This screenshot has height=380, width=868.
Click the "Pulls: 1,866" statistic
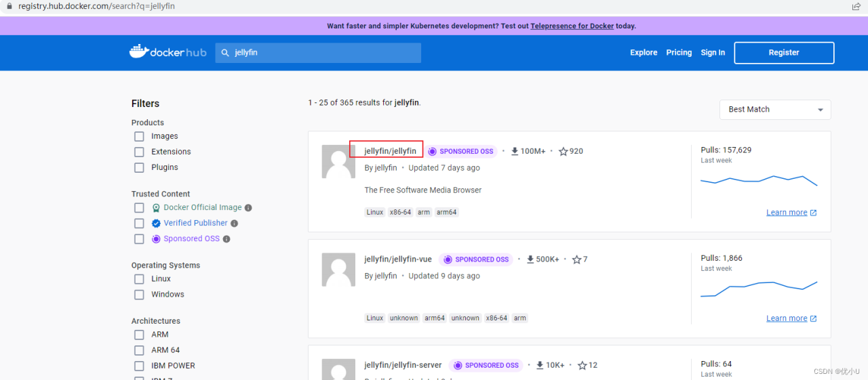(722, 258)
